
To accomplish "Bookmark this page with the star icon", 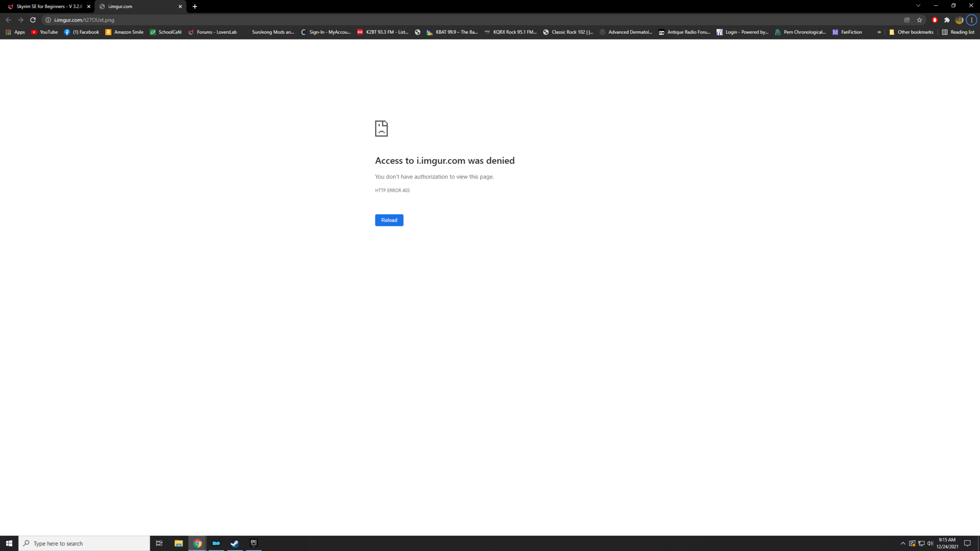I will click(x=919, y=20).
